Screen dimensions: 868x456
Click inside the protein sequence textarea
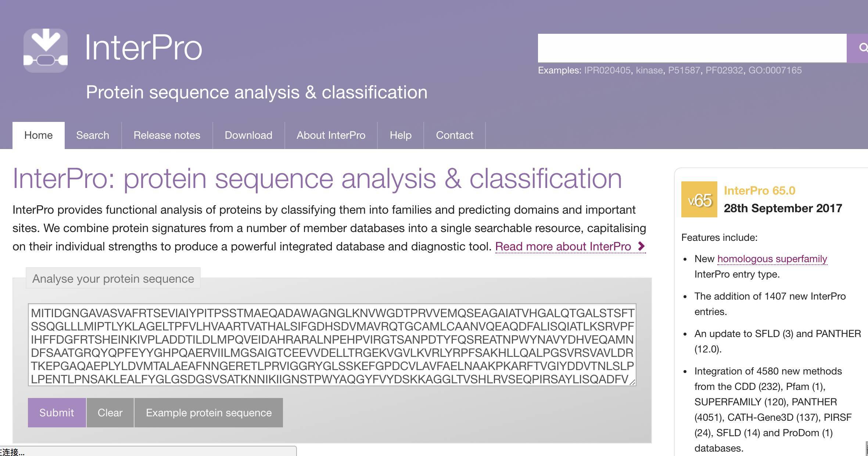coord(332,345)
